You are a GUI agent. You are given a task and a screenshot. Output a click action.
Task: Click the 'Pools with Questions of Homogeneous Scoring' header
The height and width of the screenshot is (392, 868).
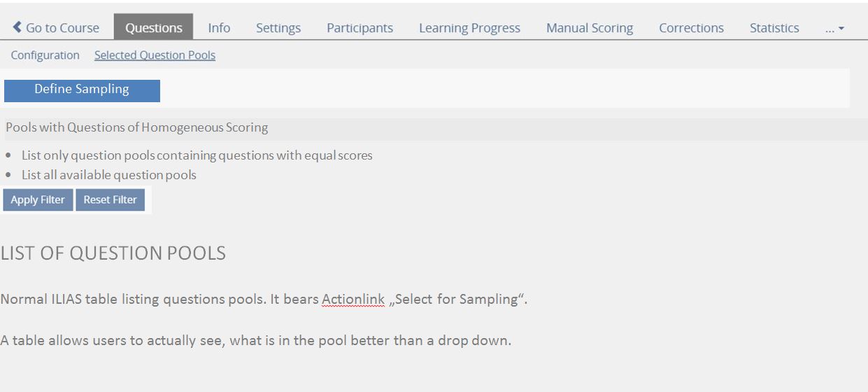coord(136,127)
